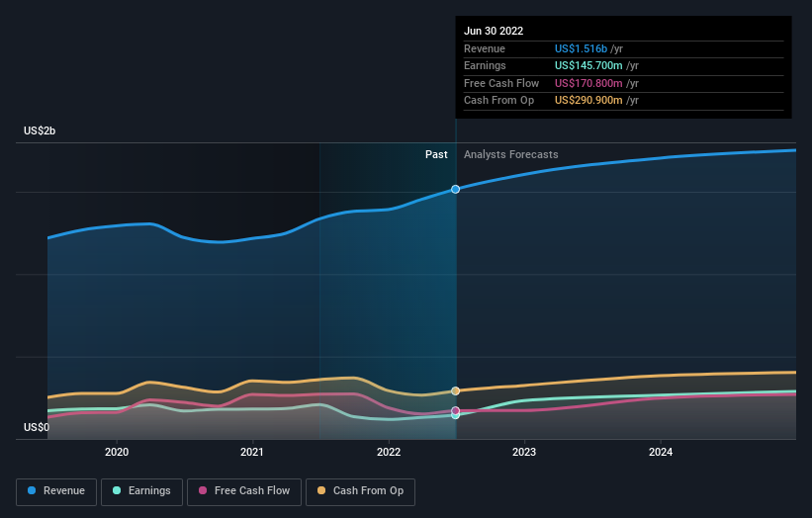Select the Revenue data point on the blue line
The height and width of the screenshot is (518, 812).
tap(455, 190)
